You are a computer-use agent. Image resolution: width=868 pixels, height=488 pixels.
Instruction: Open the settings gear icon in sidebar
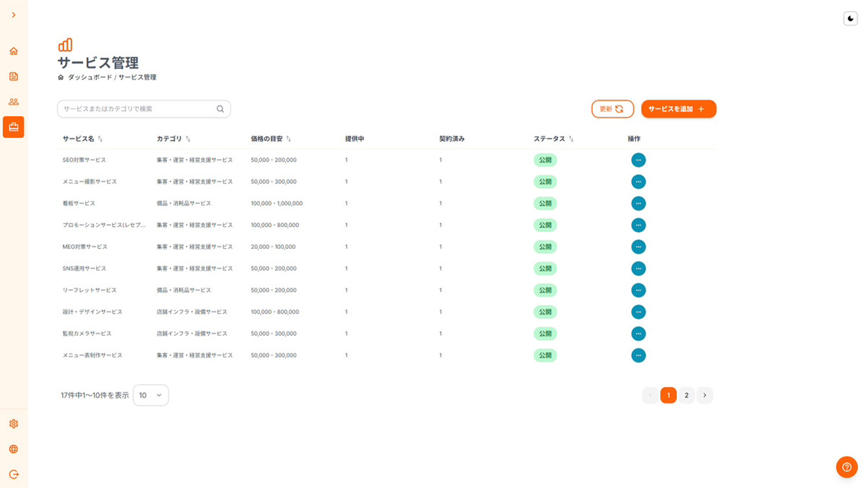pos(14,424)
